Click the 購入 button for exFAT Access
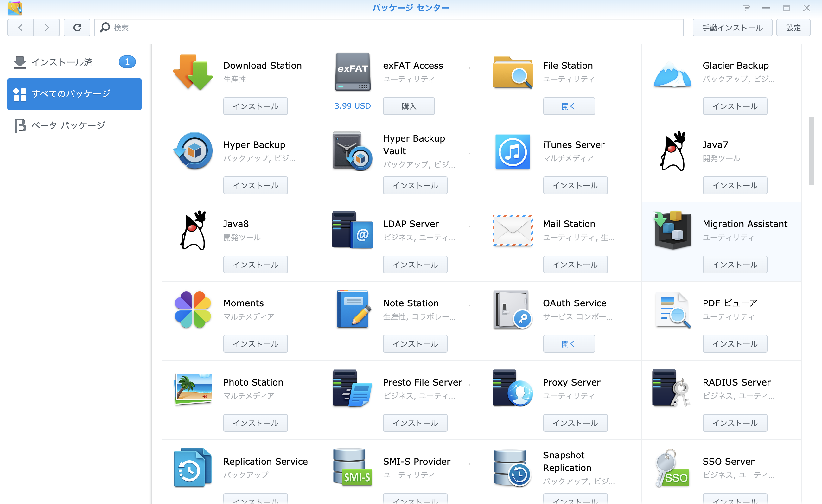This screenshot has width=822, height=504. (409, 106)
